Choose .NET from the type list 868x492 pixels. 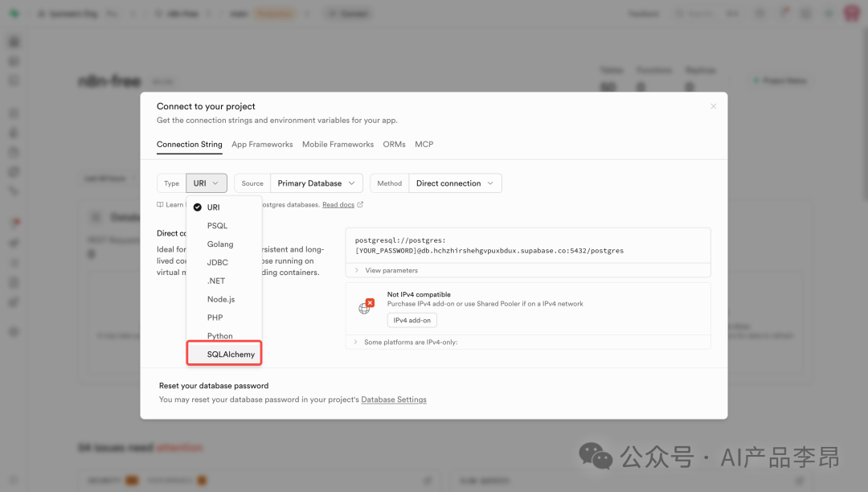(x=224, y=281)
